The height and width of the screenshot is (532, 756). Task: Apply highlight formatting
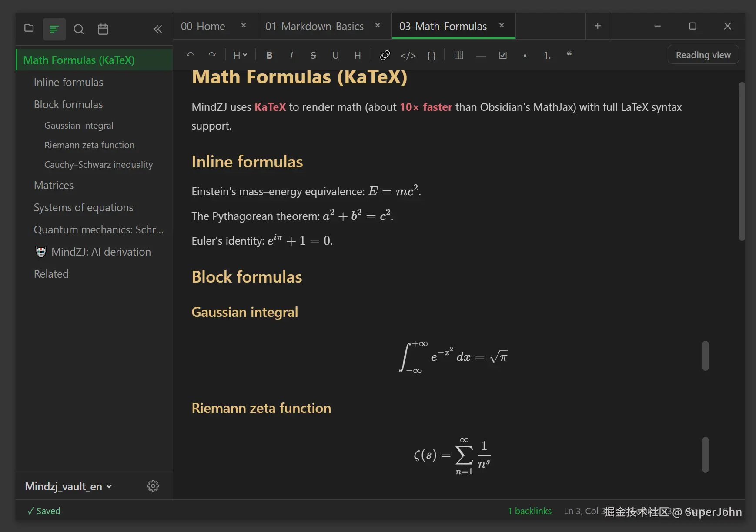(358, 55)
